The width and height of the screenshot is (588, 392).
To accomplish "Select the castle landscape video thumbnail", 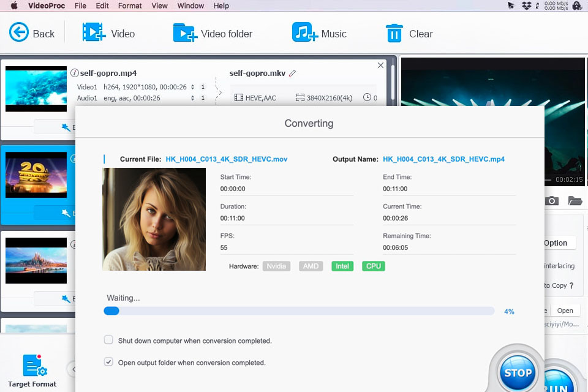I will pos(36,260).
